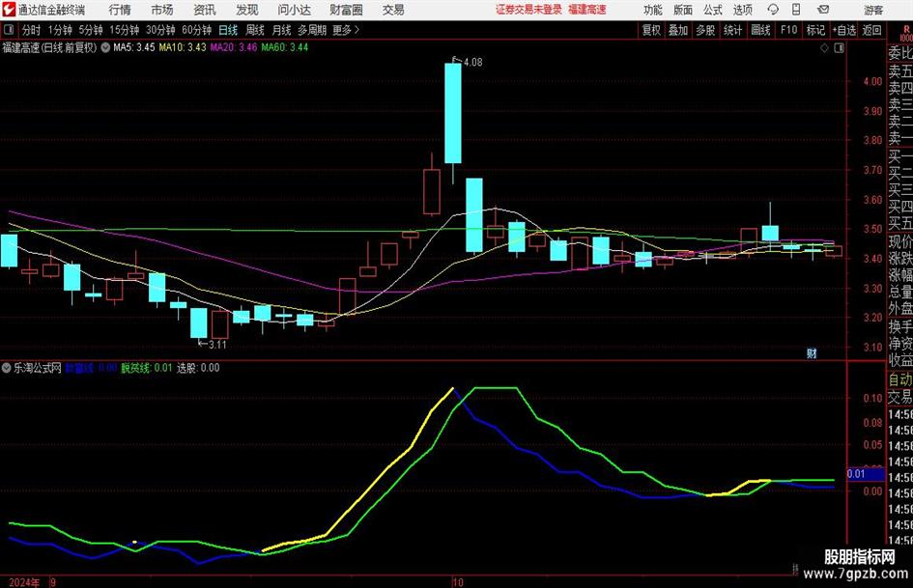Click 福建高速 red link in title bar
This screenshot has height=588, width=913.
coord(587,10)
